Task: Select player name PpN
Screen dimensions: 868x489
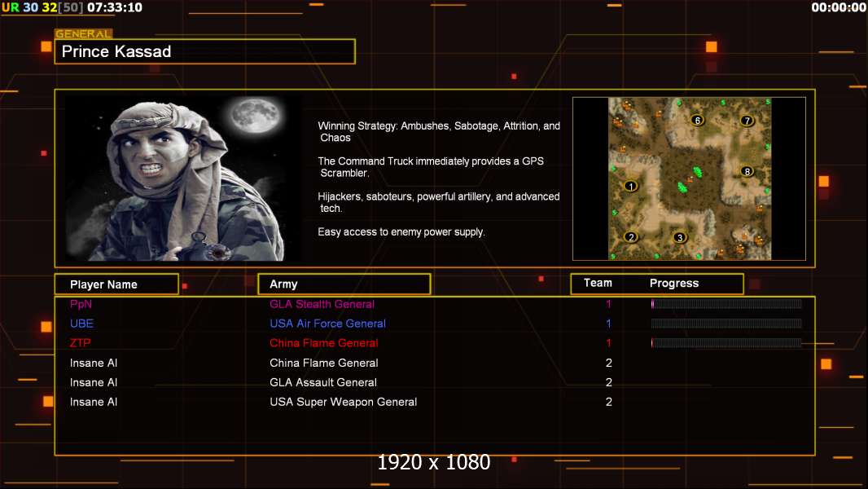Action: point(81,304)
